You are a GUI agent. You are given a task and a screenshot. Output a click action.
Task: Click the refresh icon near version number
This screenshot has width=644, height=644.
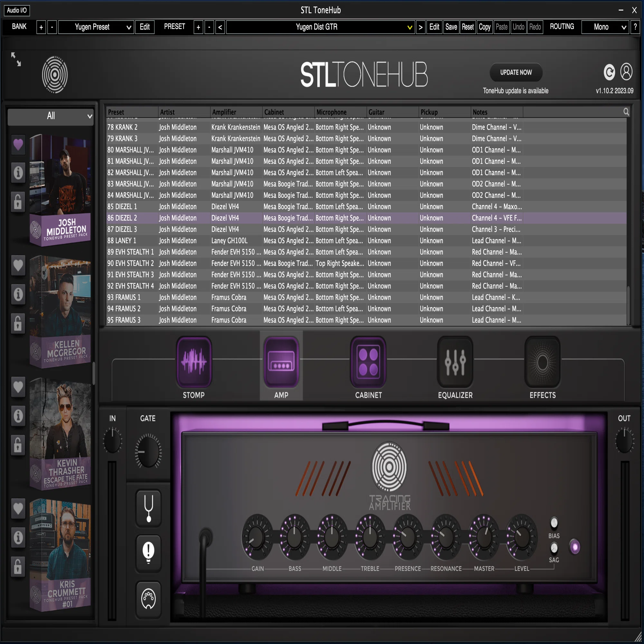(x=609, y=72)
